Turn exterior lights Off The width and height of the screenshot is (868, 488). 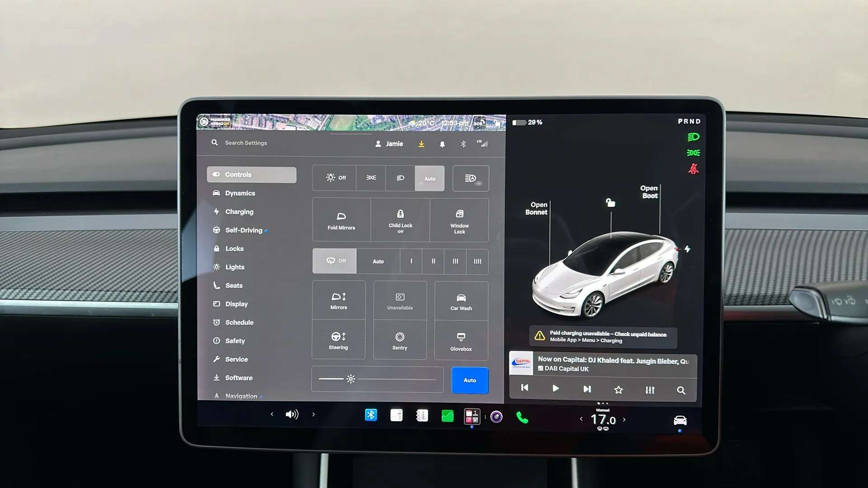pyautogui.click(x=335, y=178)
